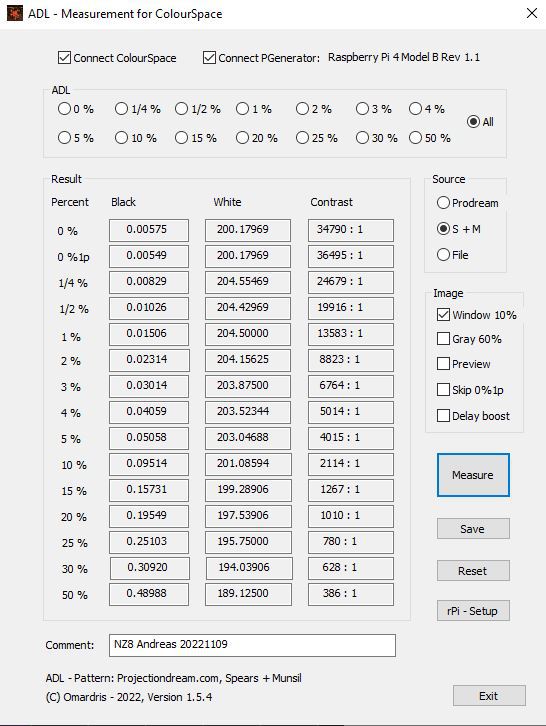Enable the Delay boost checkbox

tap(443, 416)
